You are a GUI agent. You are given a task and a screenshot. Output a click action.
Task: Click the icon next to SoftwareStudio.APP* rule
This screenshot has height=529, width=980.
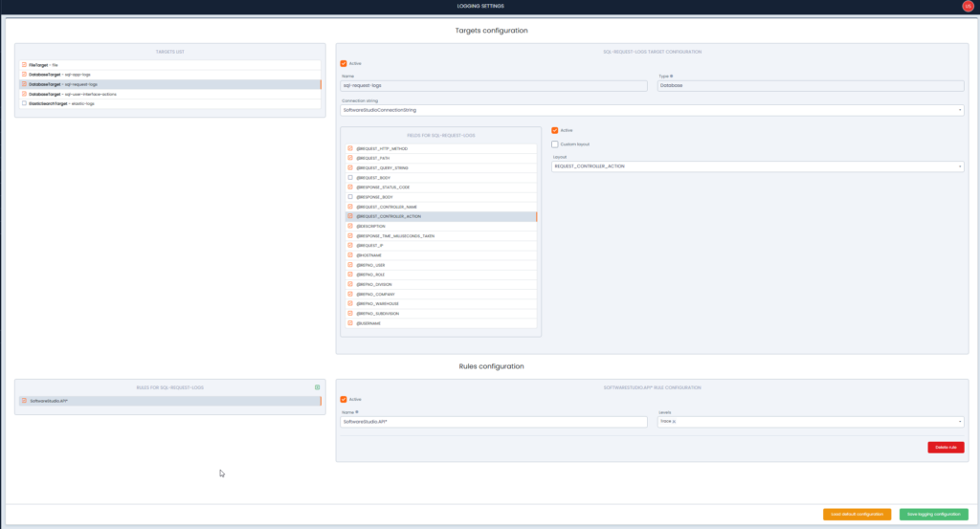25,401
